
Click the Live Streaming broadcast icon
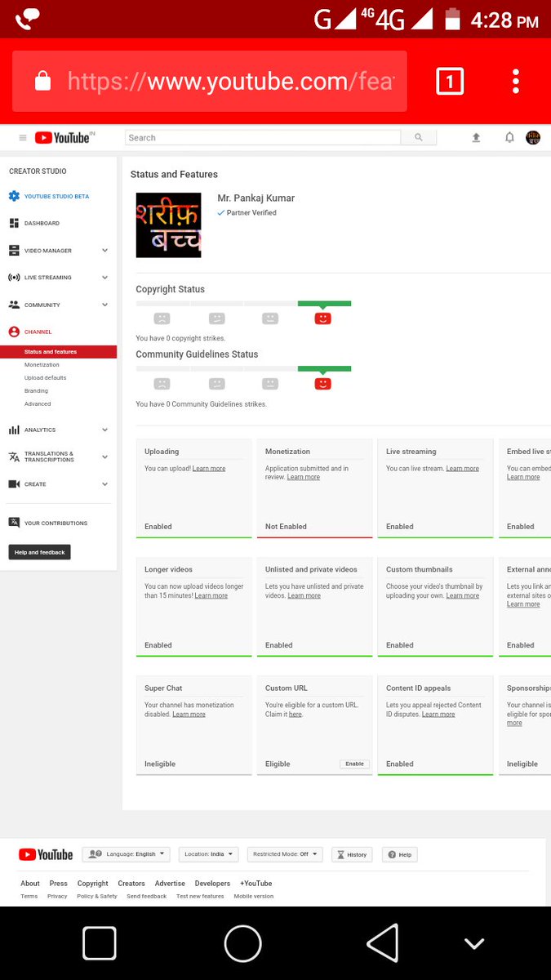click(14, 278)
